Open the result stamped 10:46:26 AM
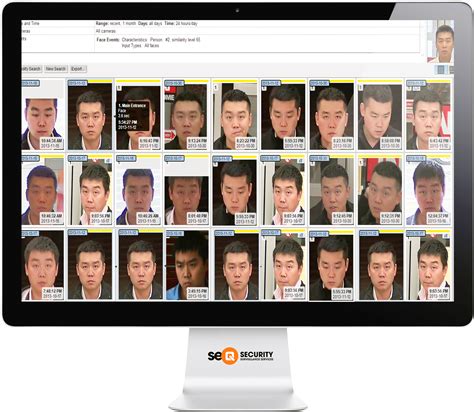The width and height of the screenshot is (474, 412). pos(138,190)
